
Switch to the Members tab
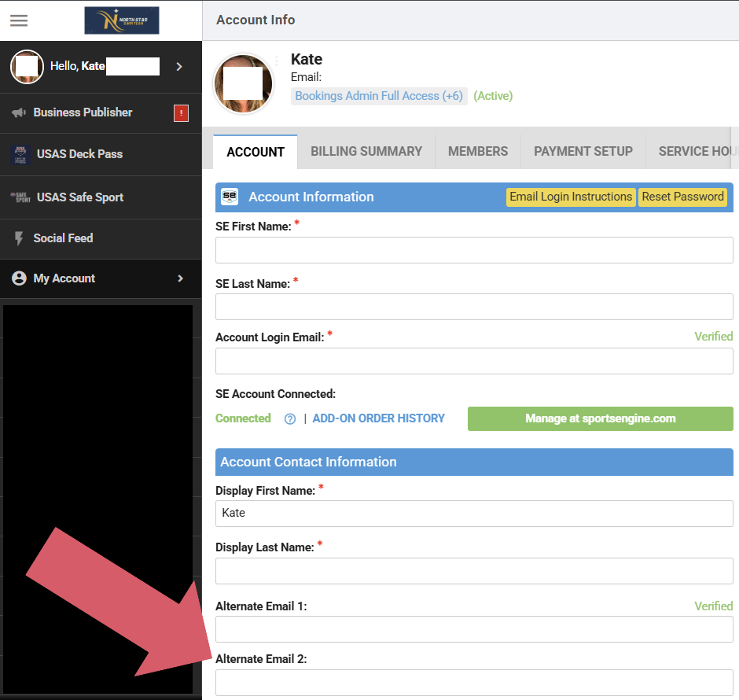[x=478, y=152]
